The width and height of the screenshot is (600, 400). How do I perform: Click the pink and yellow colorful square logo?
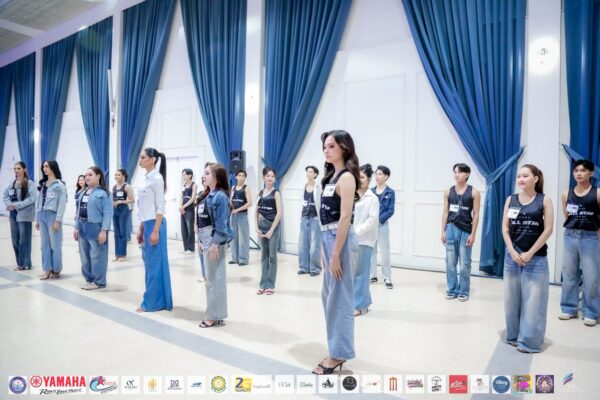point(523,384)
